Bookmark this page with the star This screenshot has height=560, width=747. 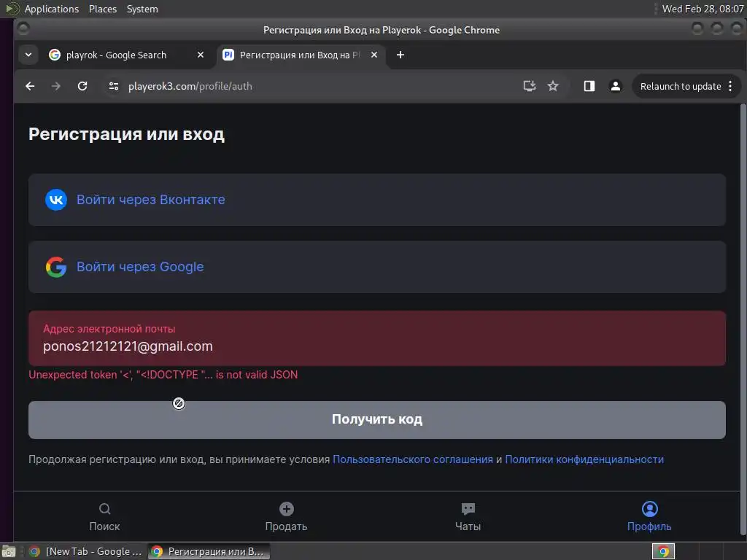[553, 86]
